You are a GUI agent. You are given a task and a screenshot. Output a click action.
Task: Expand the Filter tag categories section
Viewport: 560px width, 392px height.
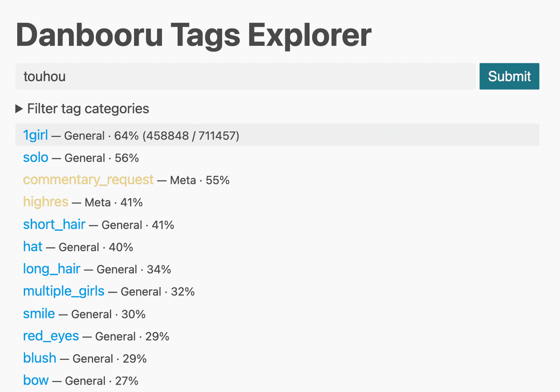[87, 109]
